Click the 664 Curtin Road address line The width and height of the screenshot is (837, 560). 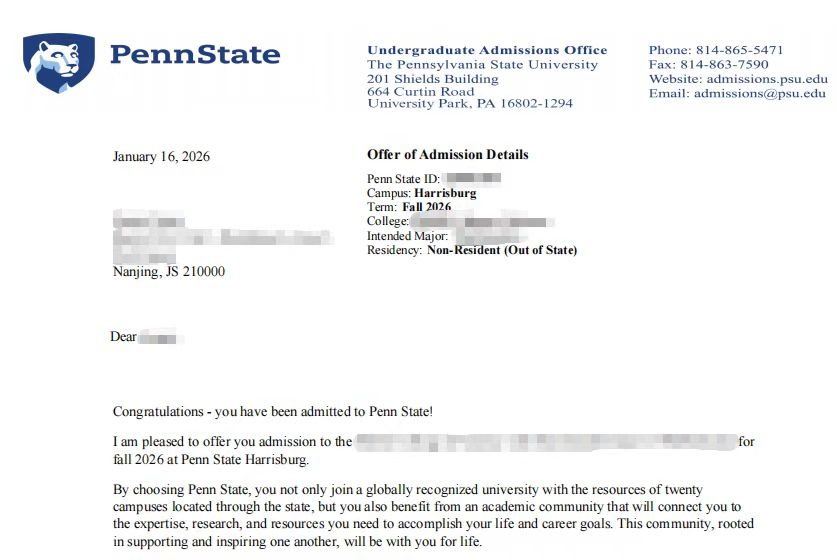(420, 91)
